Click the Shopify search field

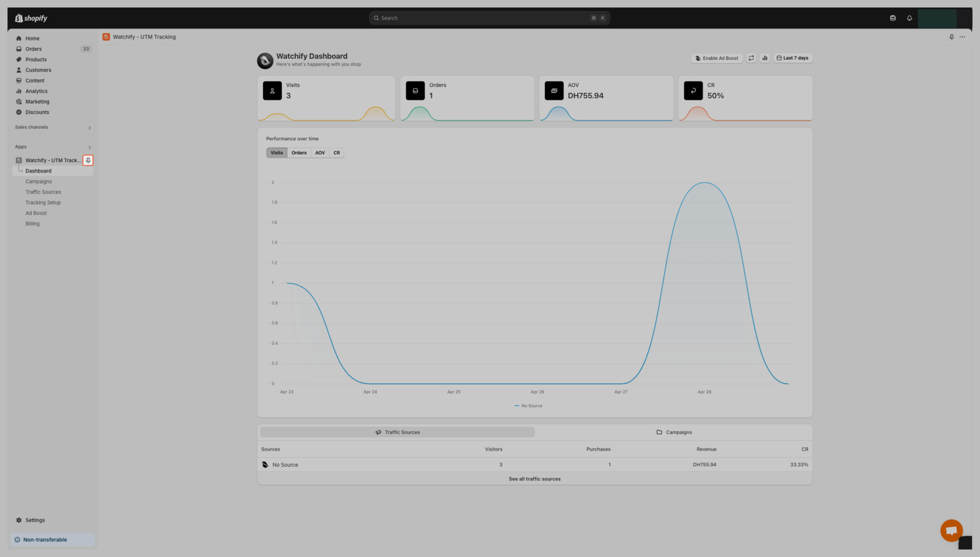point(489,18)
